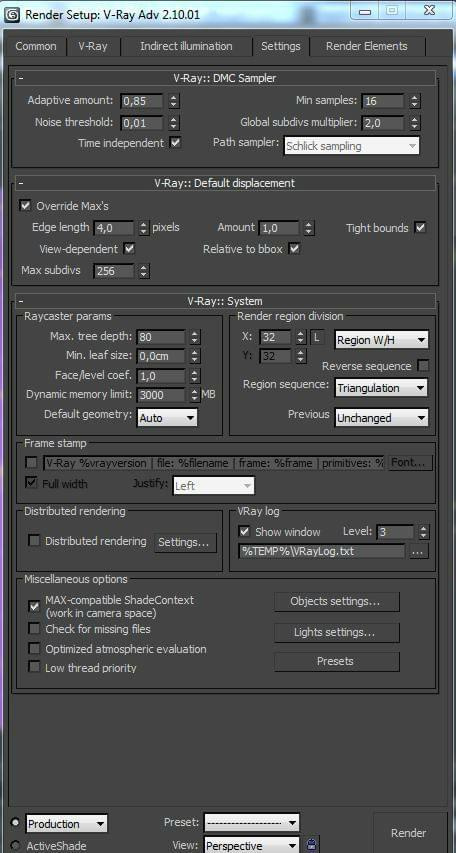Open the Production render mode dropdown
The width and height of the screenshot is (456, 853).
click(x=66, y=824)
